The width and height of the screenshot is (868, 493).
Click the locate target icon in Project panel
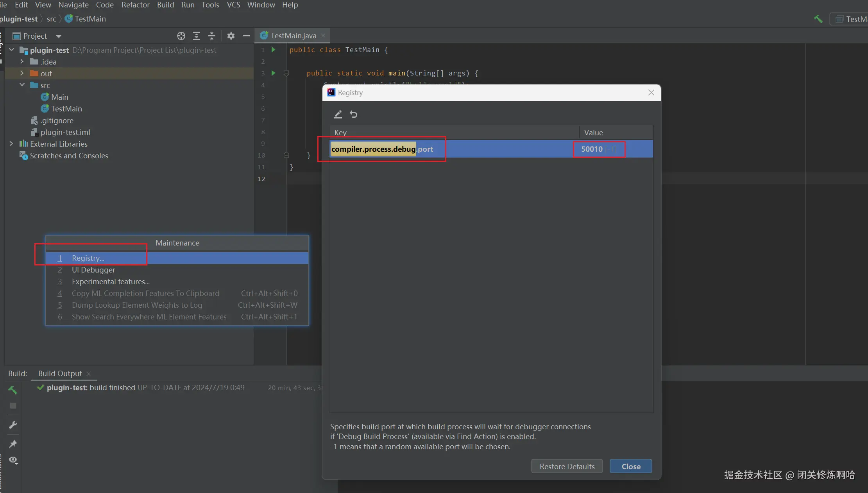click(x=181, y=36)
